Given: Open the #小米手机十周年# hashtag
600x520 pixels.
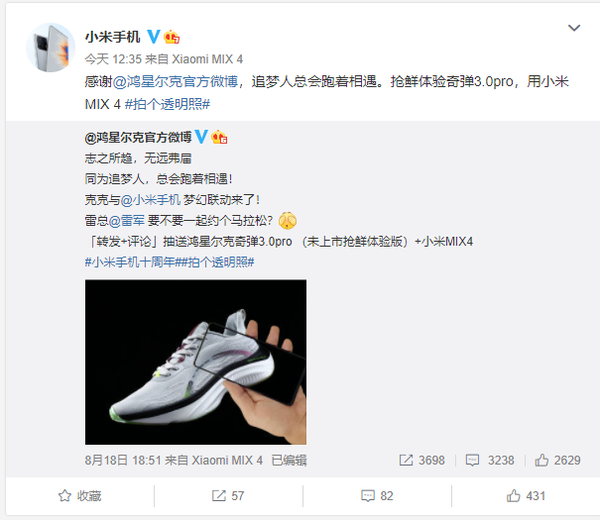Looking at the screenshot, I should click(x=130, y=262).
